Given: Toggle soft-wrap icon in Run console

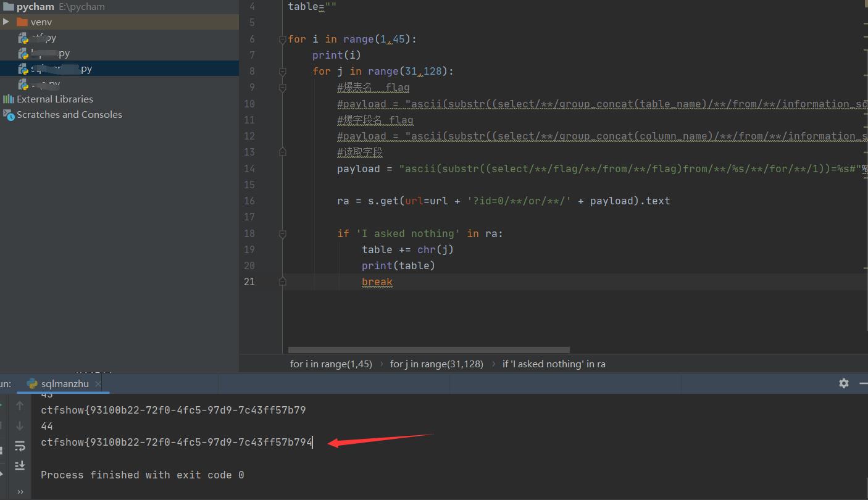Looking at the screenshot, I should tap(20, 446).
